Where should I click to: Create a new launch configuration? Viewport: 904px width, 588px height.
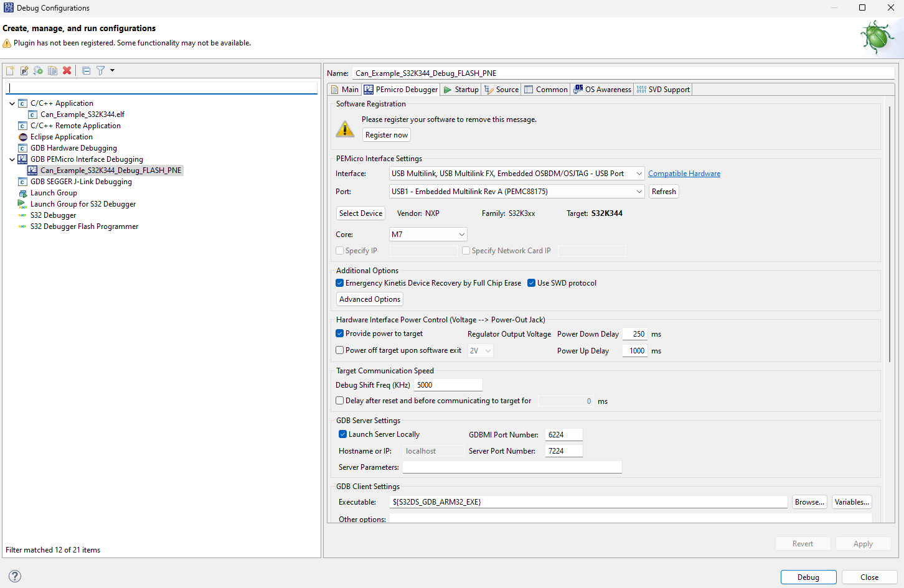pos(9,70)
